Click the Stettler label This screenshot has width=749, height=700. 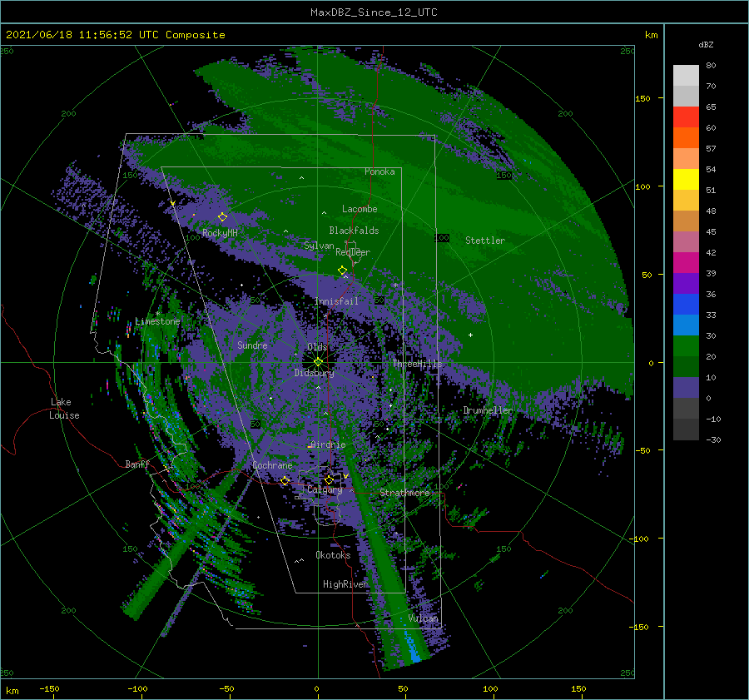(485, 241)
